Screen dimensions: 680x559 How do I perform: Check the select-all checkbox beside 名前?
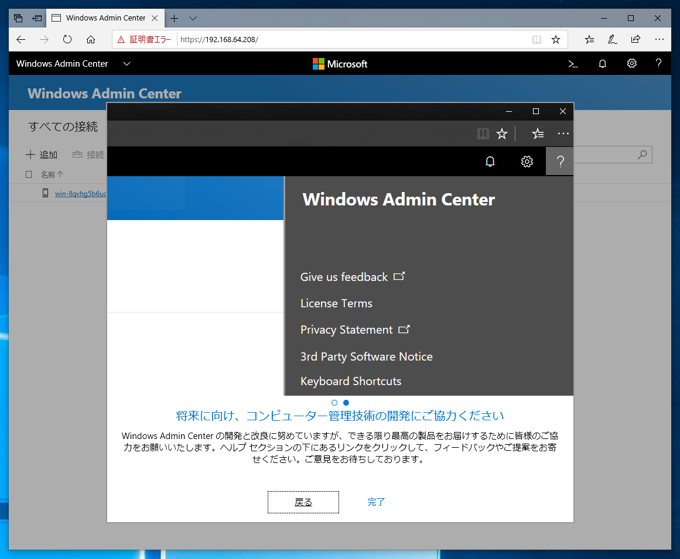click(29, 174)
